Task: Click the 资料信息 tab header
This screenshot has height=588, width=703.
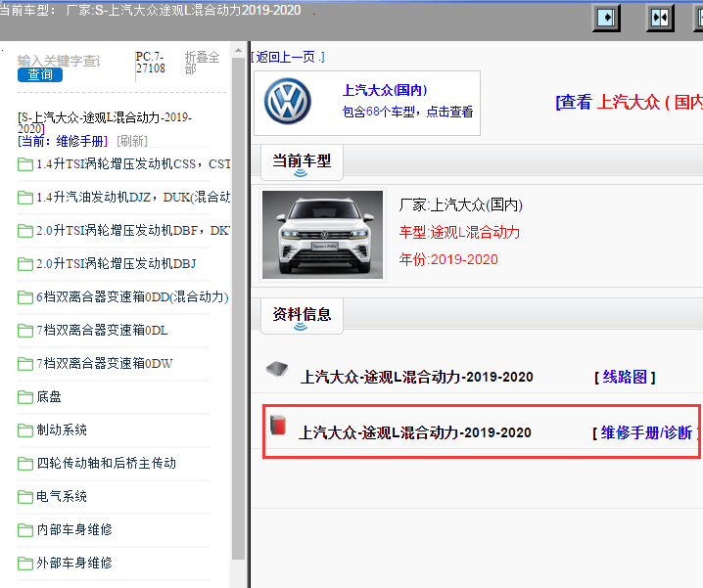Action: coord(302,315)
